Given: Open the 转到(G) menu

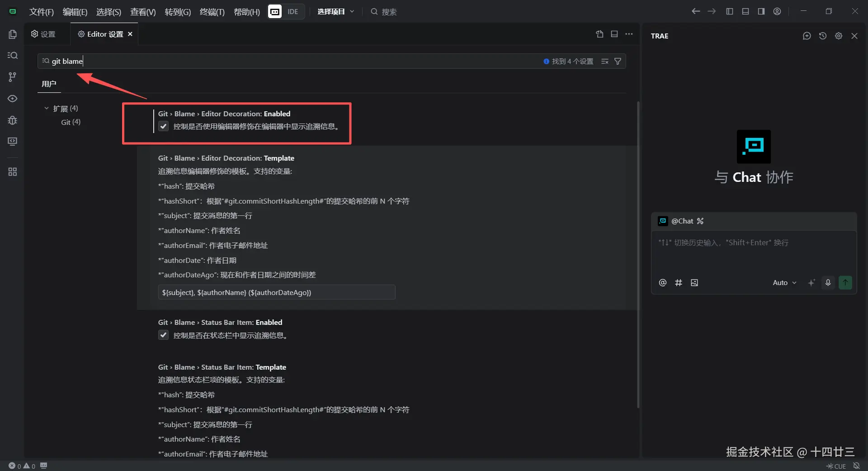Looking at the screenshot, I should 178,12.
